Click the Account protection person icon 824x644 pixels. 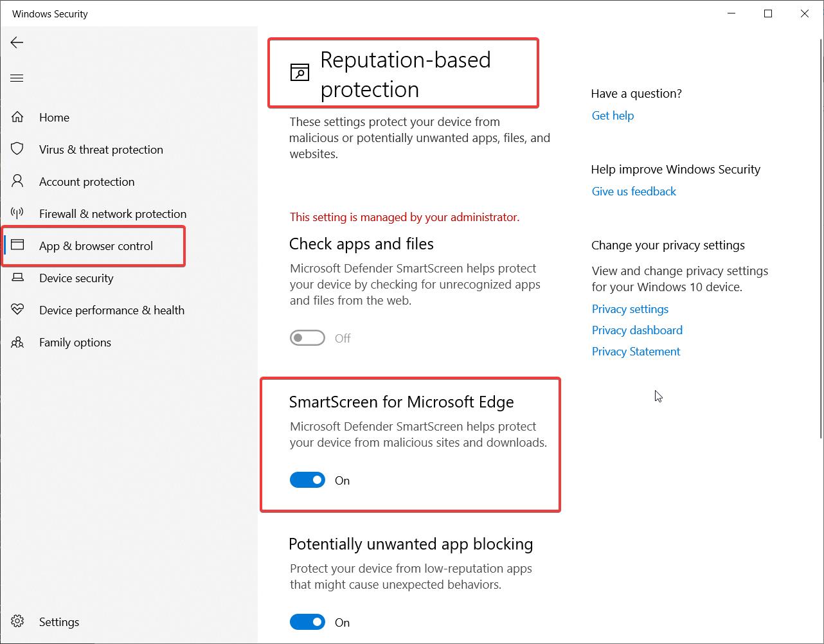[x=17, y=181]
